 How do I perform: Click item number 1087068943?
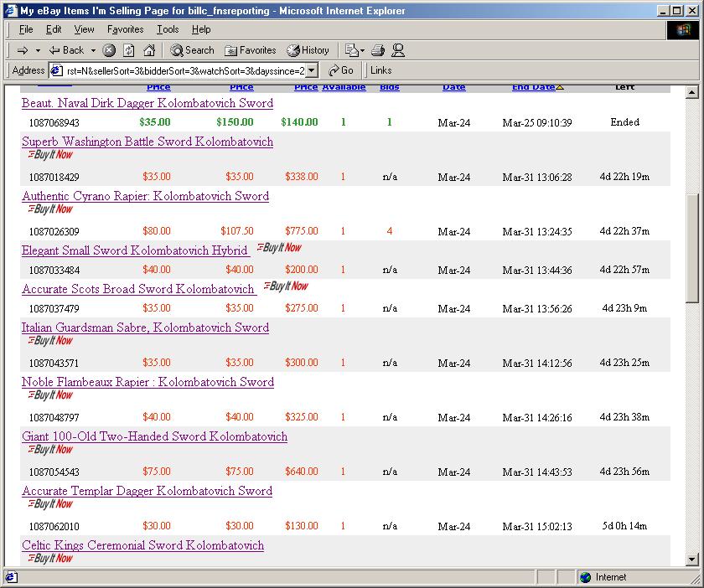(54, 122)
